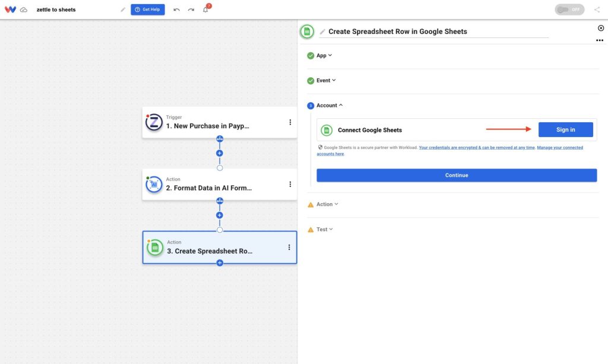The image size is (608, 364).
Task: Click the 'zettle to sheets' workflow name
Action: [x=56, y=10]
